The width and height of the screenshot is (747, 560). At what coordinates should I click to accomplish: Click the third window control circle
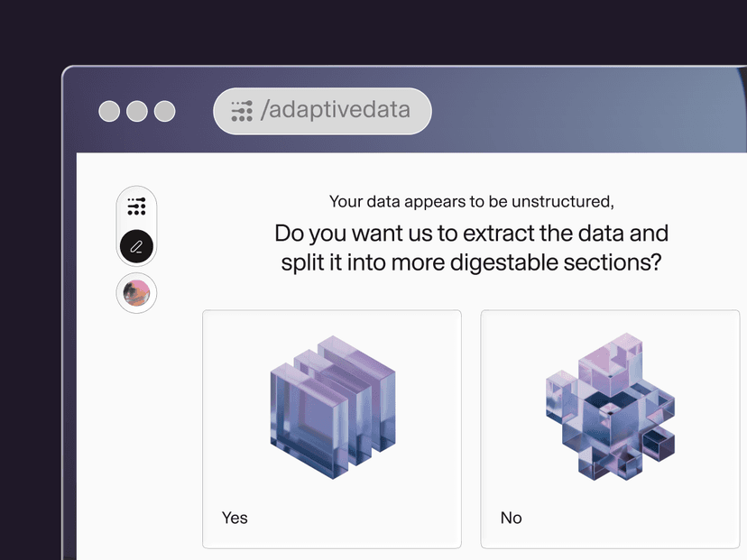(x=164, y=111)
